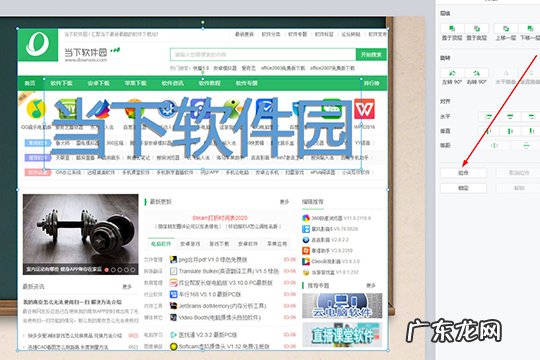The height and width of the screenshot is (360, 540).
Task: Click the greyed 解锁 unlock button
Action: point(518,188)
